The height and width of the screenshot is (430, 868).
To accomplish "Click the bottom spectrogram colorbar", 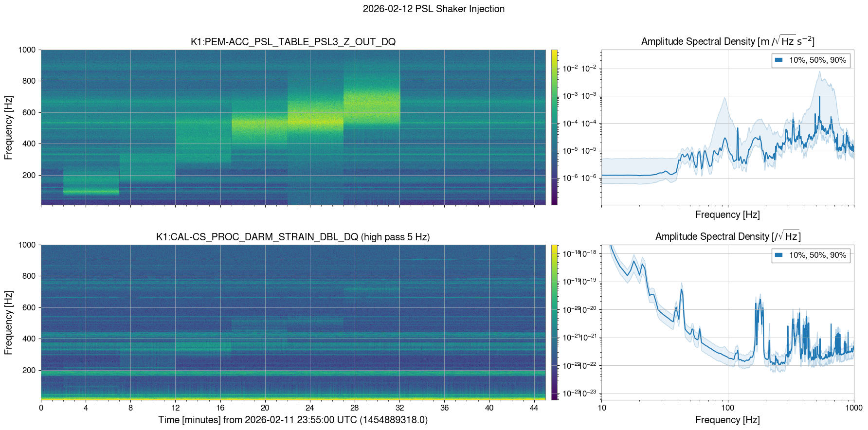I will pos(554,322).
